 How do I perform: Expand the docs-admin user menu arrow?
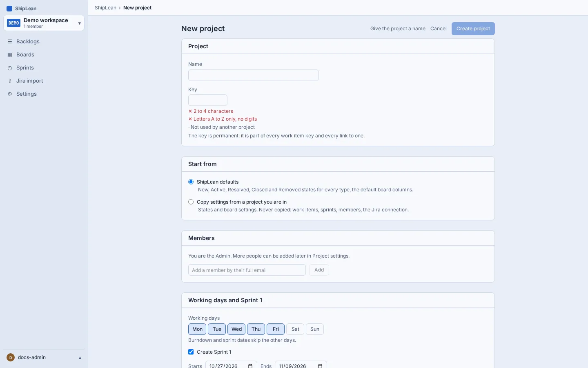[80, 358]
